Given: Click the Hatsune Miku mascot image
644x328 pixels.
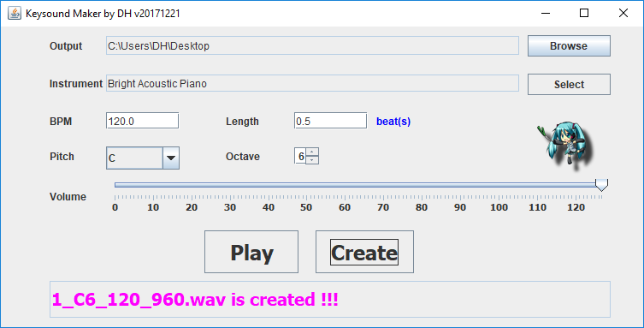Looking at the screenshot, I should 565,145.
